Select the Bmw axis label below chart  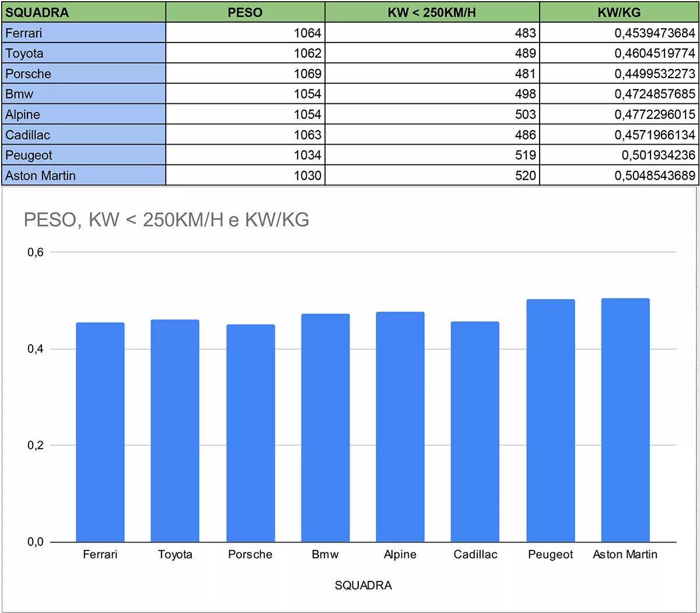coord(325,555)
